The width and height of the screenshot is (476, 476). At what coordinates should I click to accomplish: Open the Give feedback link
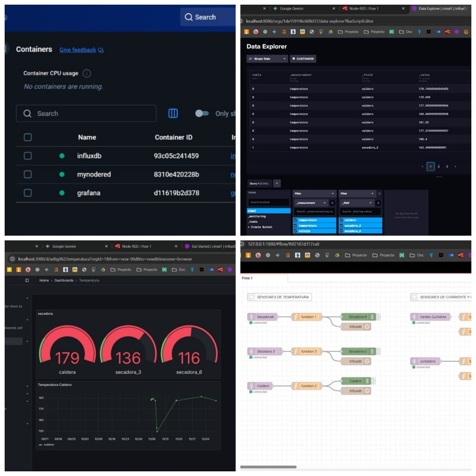click(78, 50)
